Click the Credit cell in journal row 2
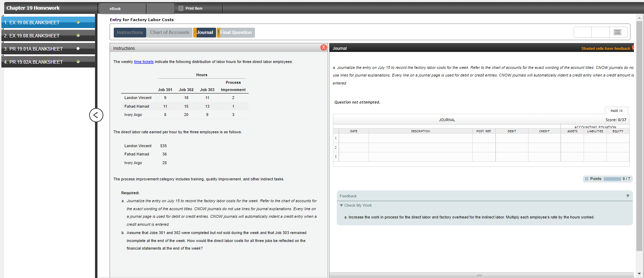Image resolution: width=644 pixels, height=278 pixels. click(544, 147)
